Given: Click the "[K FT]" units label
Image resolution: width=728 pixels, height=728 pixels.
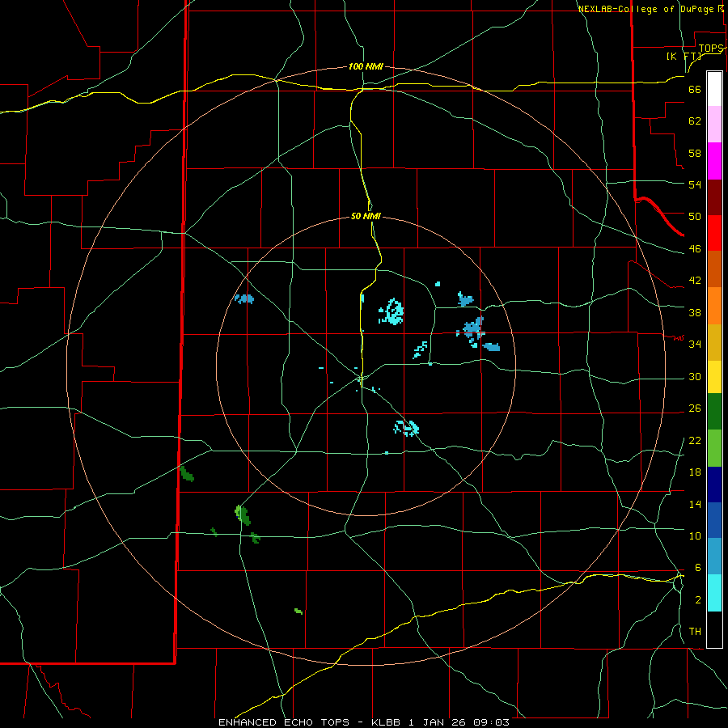Looking at the screenshot, I should click(684, 57).
